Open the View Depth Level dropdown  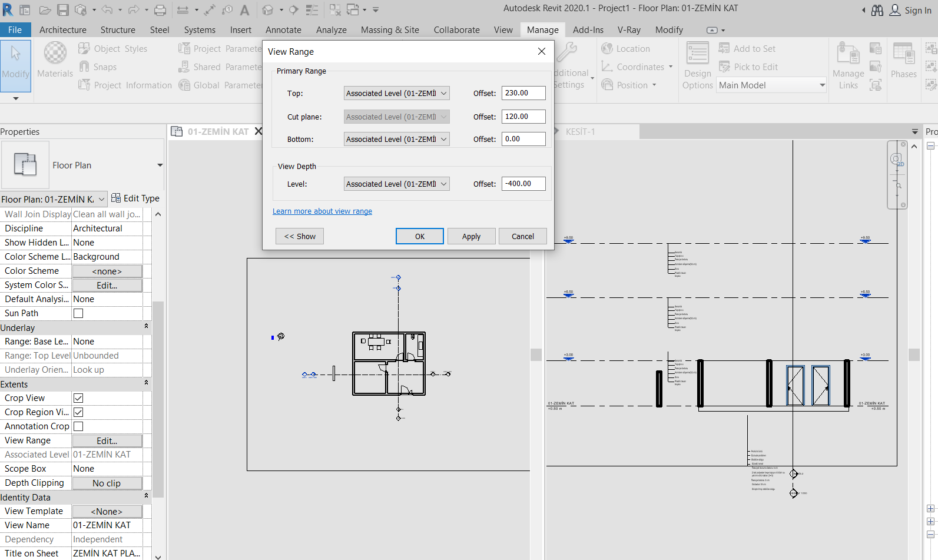click(x=397, y=184)
